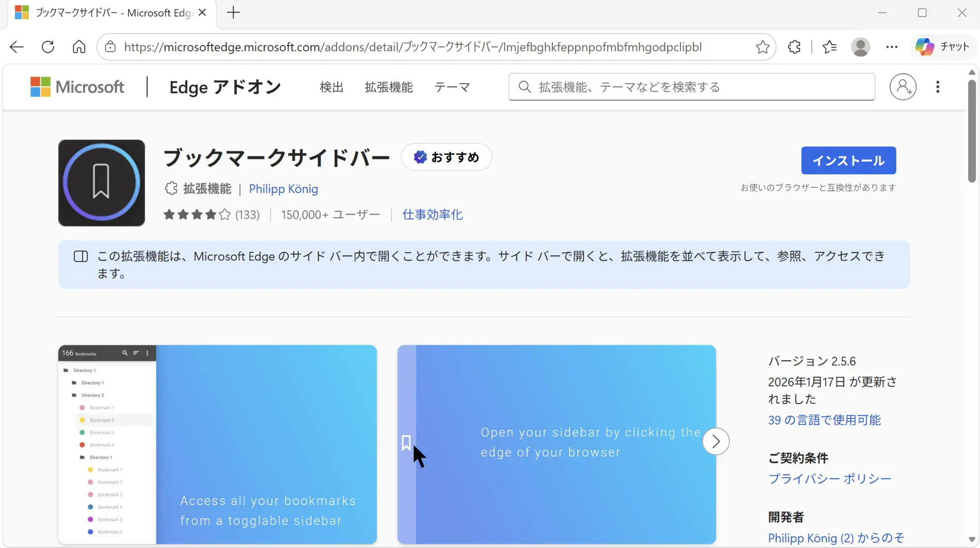
Task: Click the search magnifier icon
Action: tap(525, 87)
